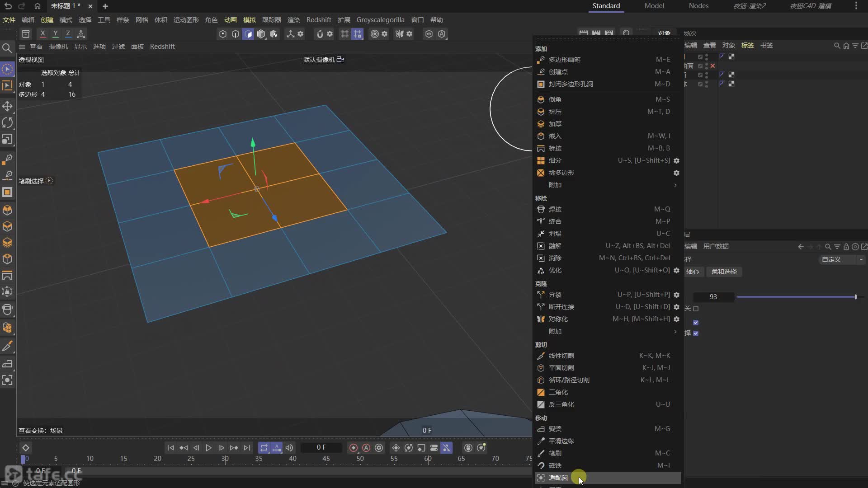868x488 pixels.
Task: Switch to polygon mode icon in top toolbar
Action: pyautogui.click(x=248, y=34)
